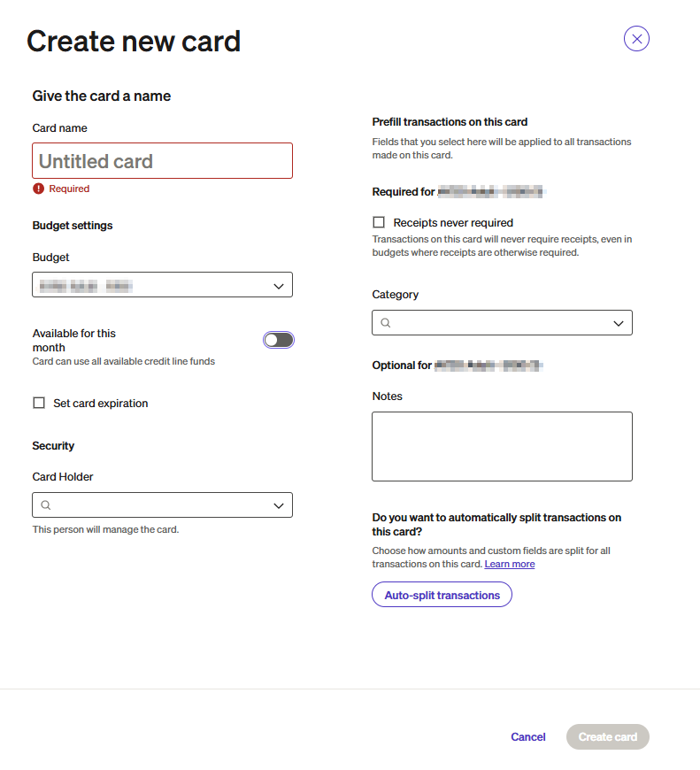Open the Learn more link
The width and height of the screenshot is (700, 770).
[x=510, y=564]
